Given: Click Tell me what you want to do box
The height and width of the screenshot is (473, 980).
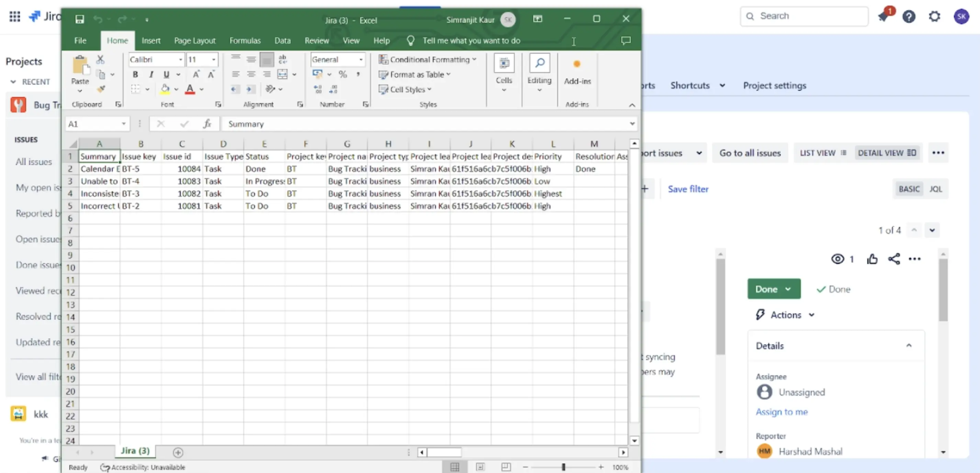Looking at the screenshot, I should click(471, 40).
